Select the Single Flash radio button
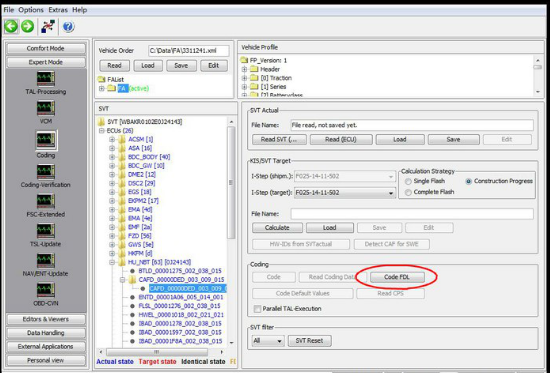The width and height of the screenshot is (550, 373). coord(408,181)
